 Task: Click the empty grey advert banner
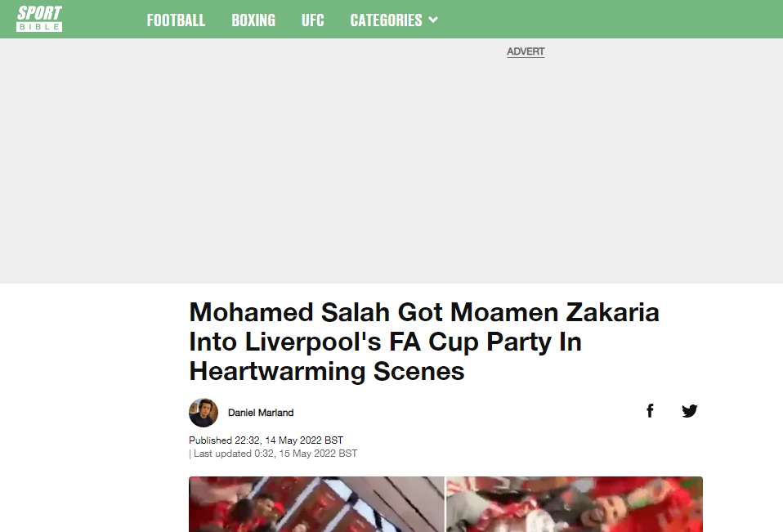pos(391,172)
